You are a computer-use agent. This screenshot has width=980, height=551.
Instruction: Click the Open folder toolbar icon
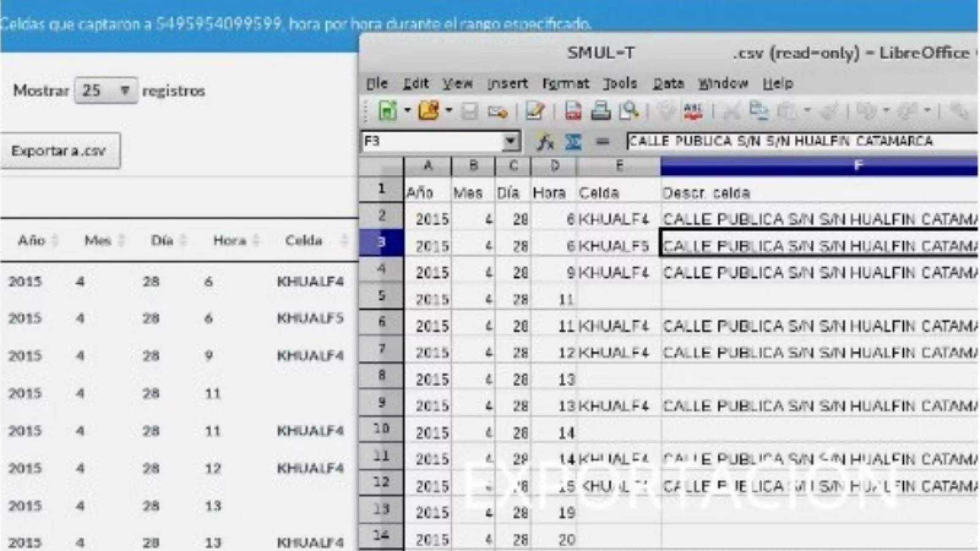click(429, 111)
